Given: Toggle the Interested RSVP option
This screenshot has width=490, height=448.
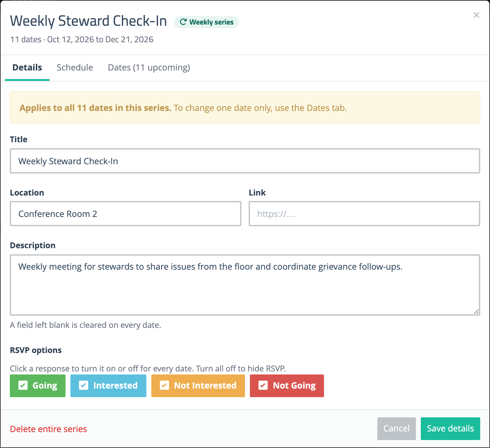Looking at the screenshot, I should point(108,386).
